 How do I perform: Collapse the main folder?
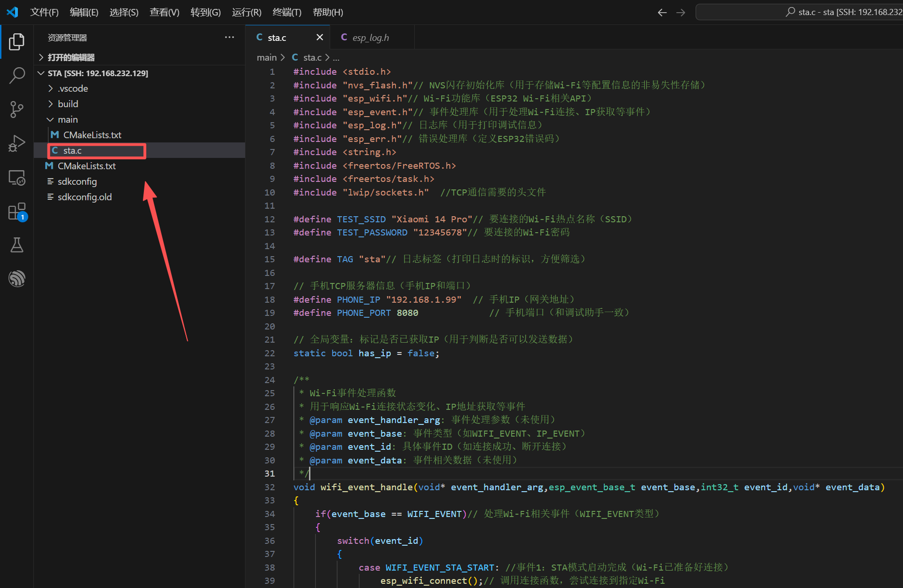67,119
